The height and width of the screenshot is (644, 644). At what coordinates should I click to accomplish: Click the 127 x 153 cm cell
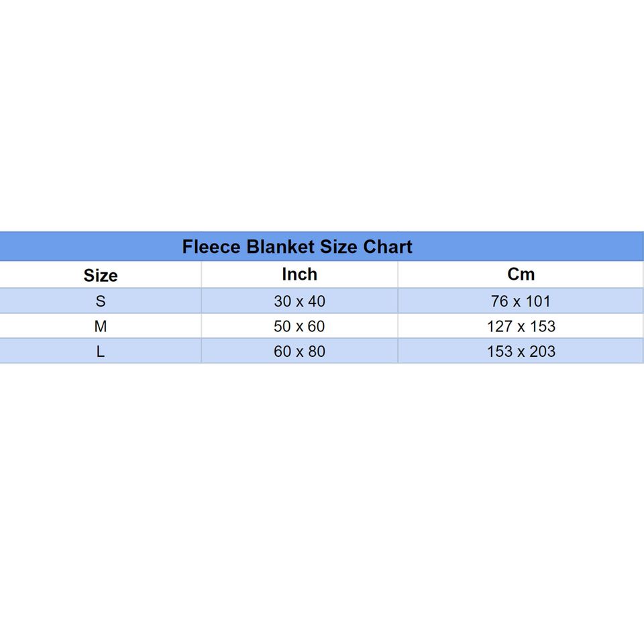pos(521,327)
